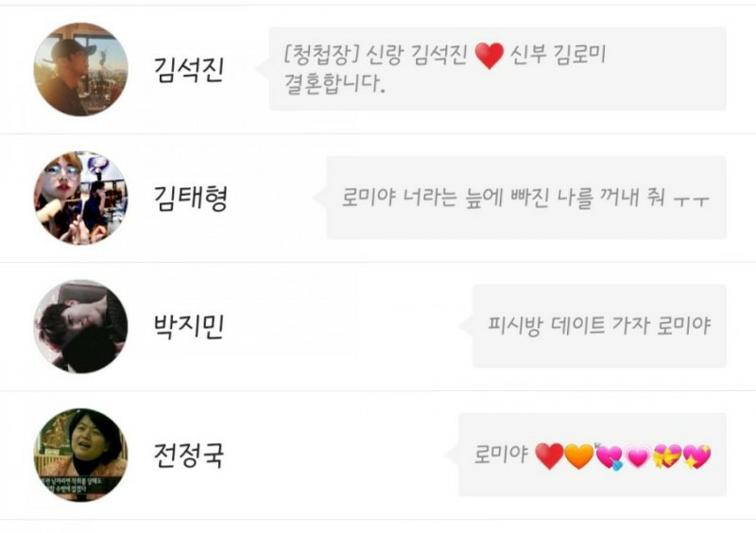The width and height of the screenshot is (756, 533).
Task: Click the orange heart emoji in 전정국's status
Action: 578,456
